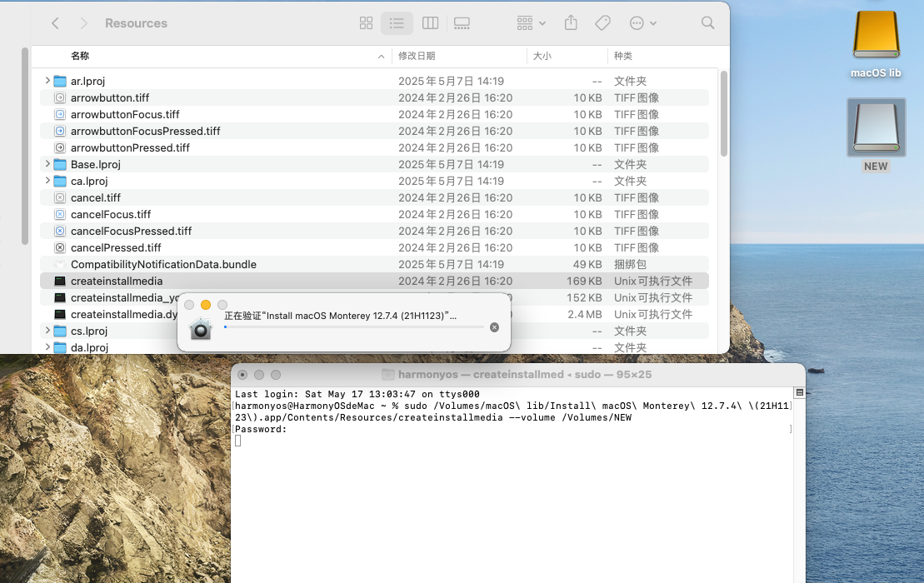
Task: Click the arrowbuttonPressed.tiff file icon
Action: (x=60, y=147)
